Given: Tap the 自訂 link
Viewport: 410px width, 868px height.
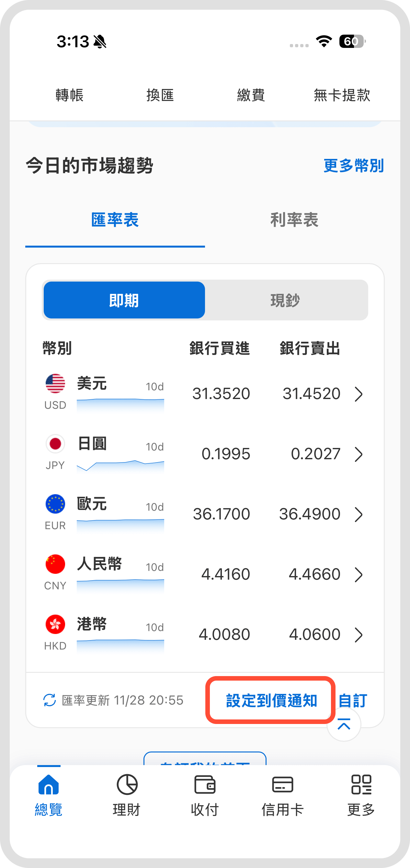Looking at the screenshot, I should (353, 701).
